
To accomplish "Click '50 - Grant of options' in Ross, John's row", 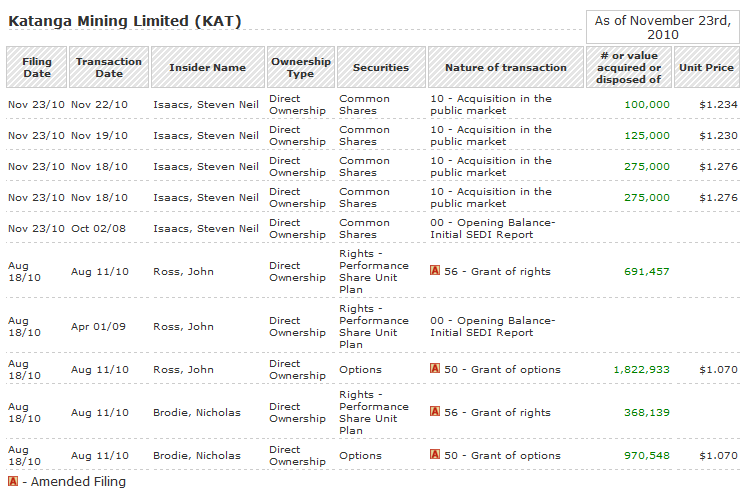I will pyautogui.click(x=502, y=370).
